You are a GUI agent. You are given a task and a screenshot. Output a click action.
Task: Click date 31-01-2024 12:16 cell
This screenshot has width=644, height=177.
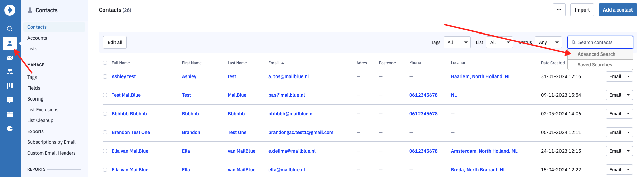coord(561,76)
